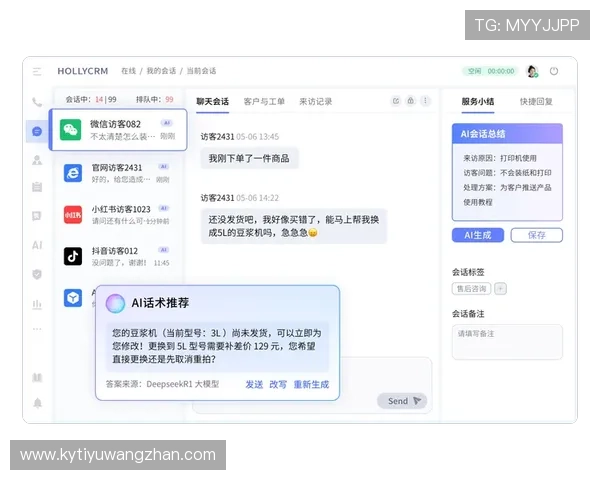Click the 我的会话 breadcrumb
The image size is (600, 480).
tap(161, 71)
